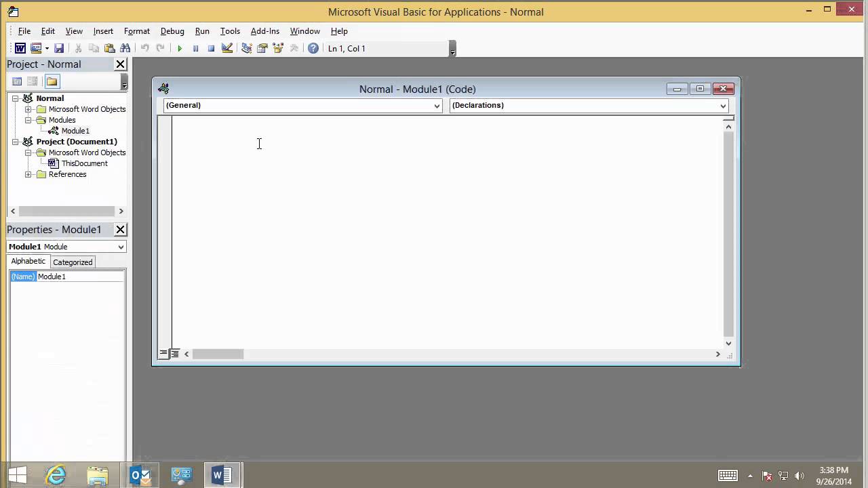The height and width of the screenshot is (488, 868).
Task: Click the Paste clipboard icon
Action: click(x=109, y=48)
